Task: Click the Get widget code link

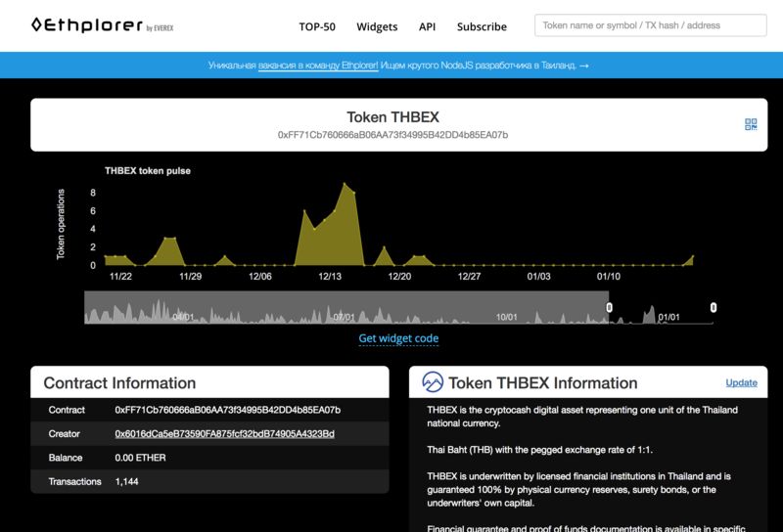Action: [398, 338]
